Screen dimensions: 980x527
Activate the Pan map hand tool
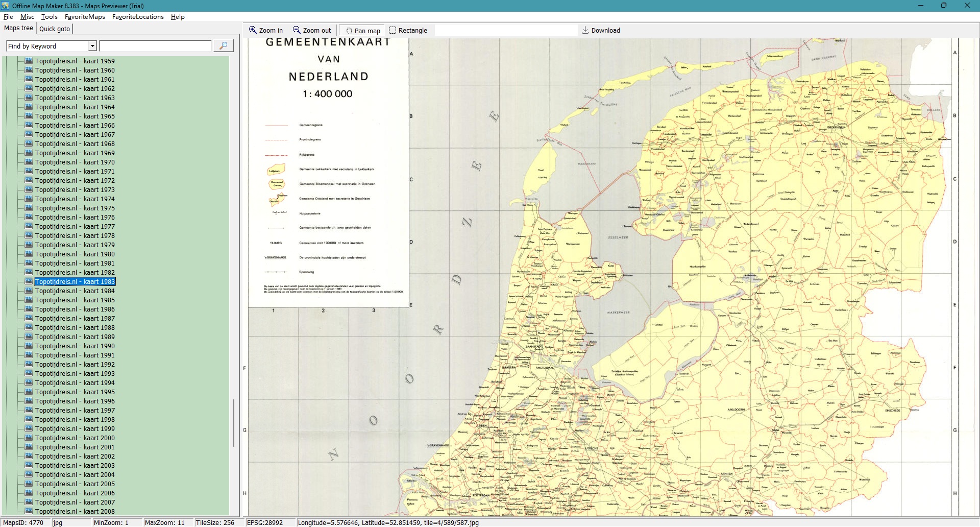pos(363,31)
